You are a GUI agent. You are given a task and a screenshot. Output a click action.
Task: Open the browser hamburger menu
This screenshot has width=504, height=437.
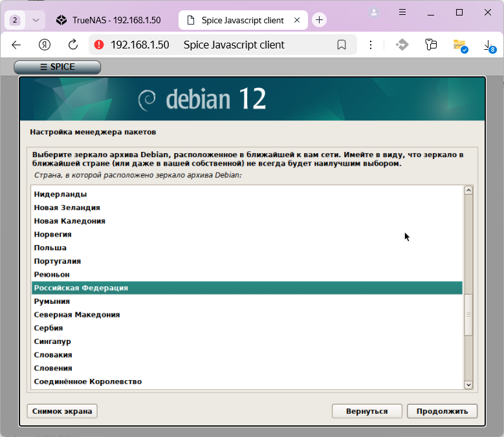pyautogui.click(x=402, y=12)
